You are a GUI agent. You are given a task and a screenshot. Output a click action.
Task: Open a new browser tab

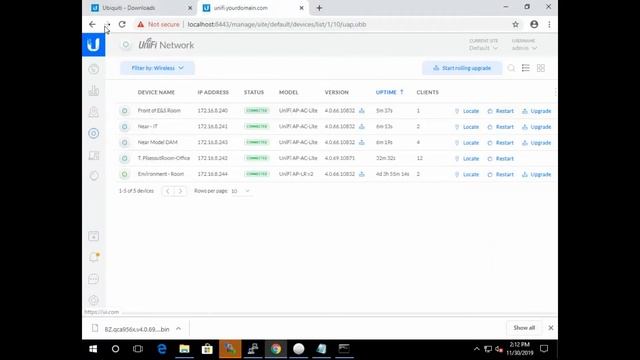319,8
